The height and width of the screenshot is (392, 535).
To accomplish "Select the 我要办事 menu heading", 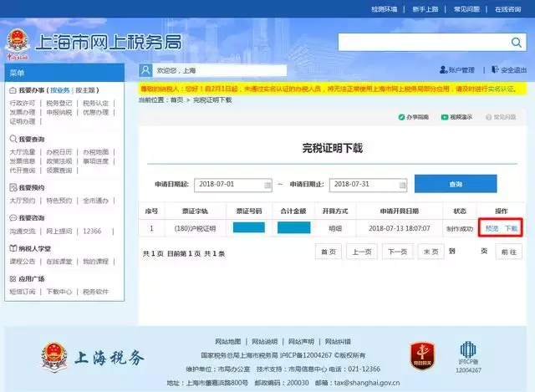I will click(32, 90).
